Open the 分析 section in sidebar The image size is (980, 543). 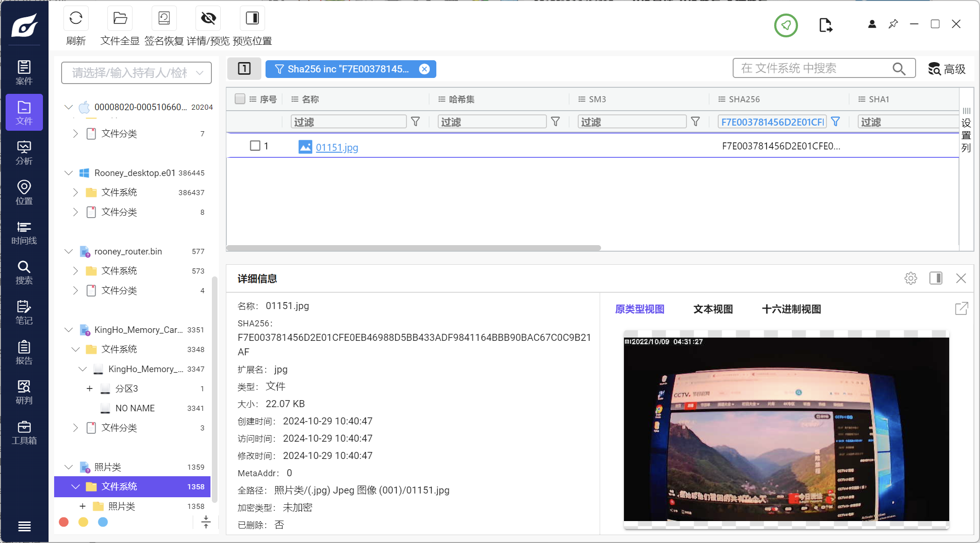24,153
